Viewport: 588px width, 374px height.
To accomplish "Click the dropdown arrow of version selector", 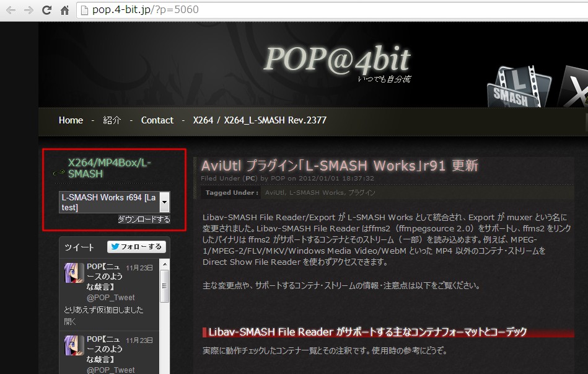I will tap(164, 202).
